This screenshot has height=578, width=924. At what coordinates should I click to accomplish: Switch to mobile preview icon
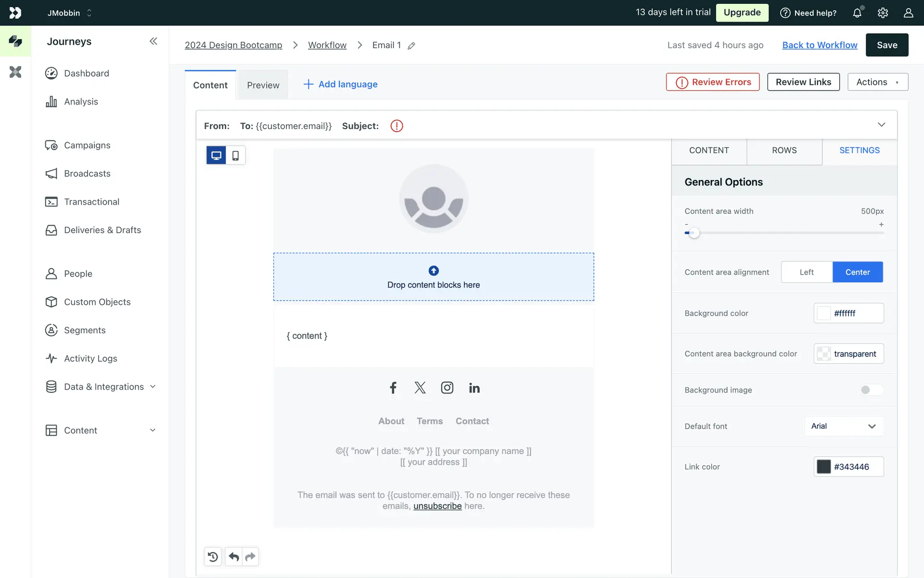pyautogui.click(x=235, y=156)
